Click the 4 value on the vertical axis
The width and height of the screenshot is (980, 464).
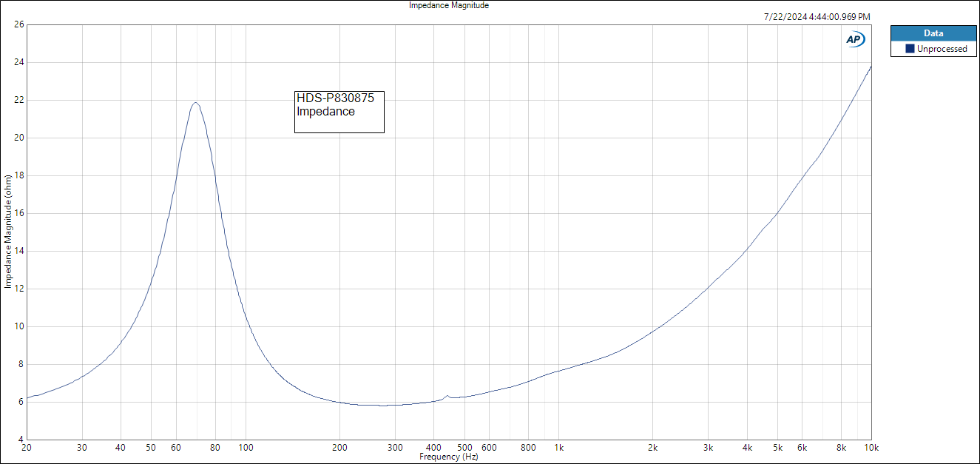[x=21, y=440]
